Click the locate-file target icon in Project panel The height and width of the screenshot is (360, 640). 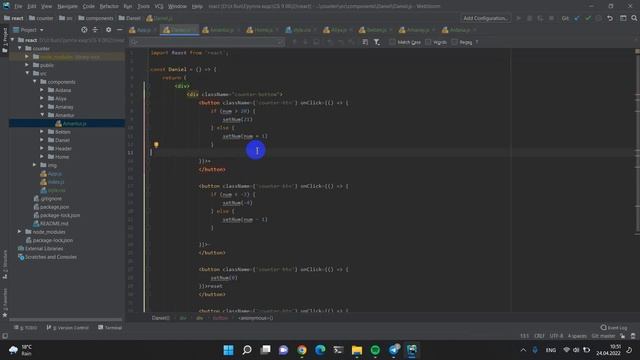pyautogui.click(x=84, y=30)
